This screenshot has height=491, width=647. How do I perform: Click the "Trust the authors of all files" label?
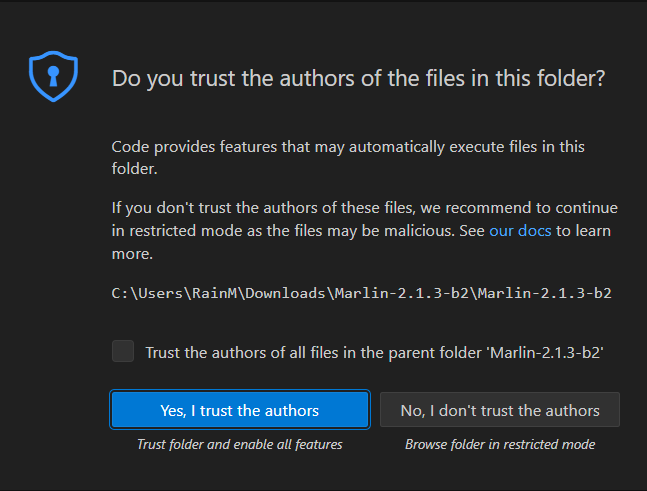[x=372, y=352]
